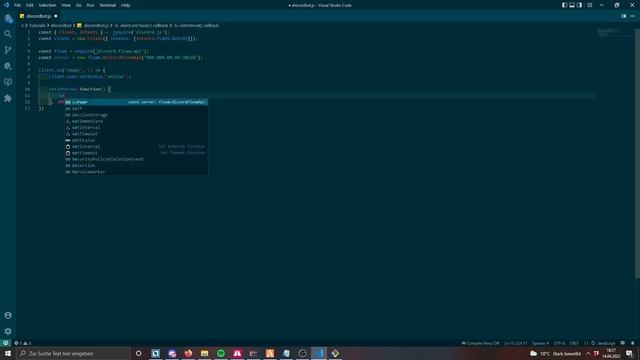
Task: Click the Windows taskbar search box
Action: pyautogui.click(x=74, y=353)
